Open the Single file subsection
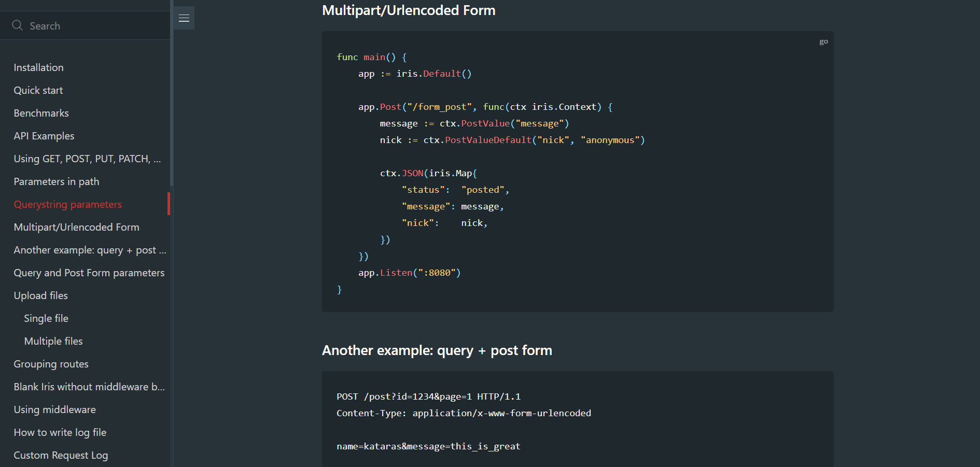The height and width of the screenshot is (467, 980). 46,318
